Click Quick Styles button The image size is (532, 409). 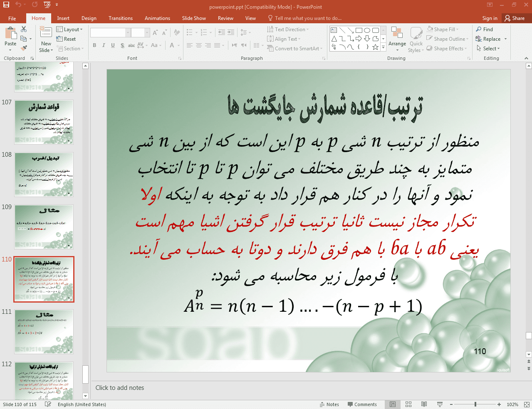pyautogui.click(x=416, y=39)
